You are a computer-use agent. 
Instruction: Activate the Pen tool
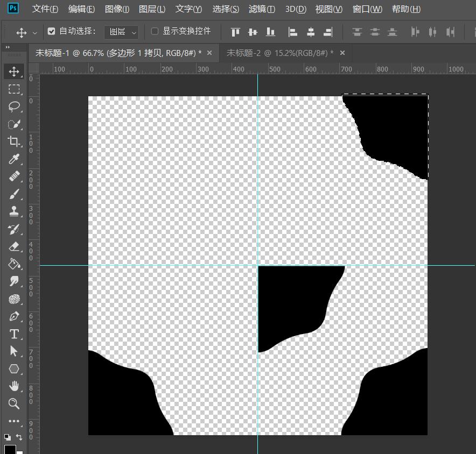coord(14,316)
